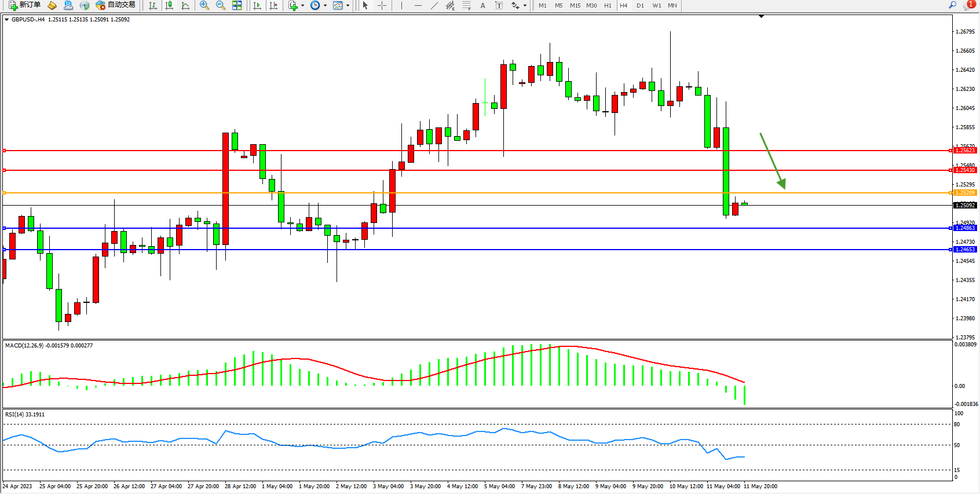
Task: Expand the chart templates dropdown arrow
Action: [348, 6]
